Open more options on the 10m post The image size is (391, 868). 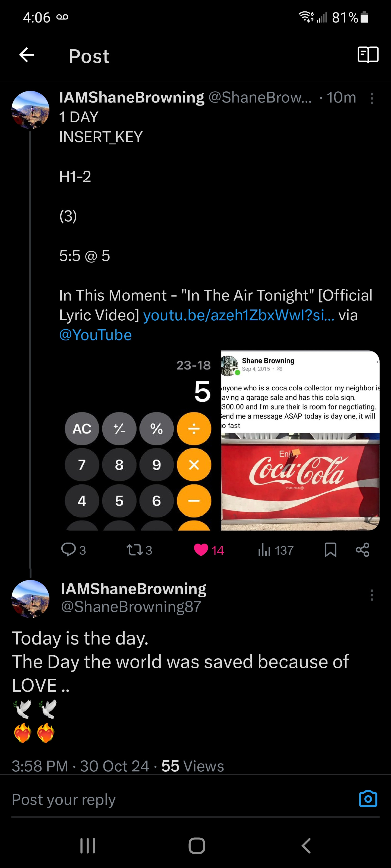click(x=372, y=98)
